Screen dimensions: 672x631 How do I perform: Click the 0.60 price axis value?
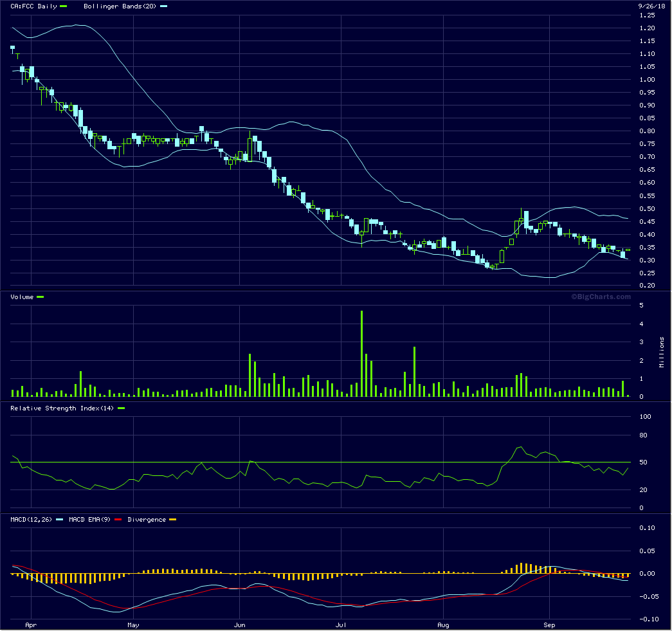tap(647, 183)
